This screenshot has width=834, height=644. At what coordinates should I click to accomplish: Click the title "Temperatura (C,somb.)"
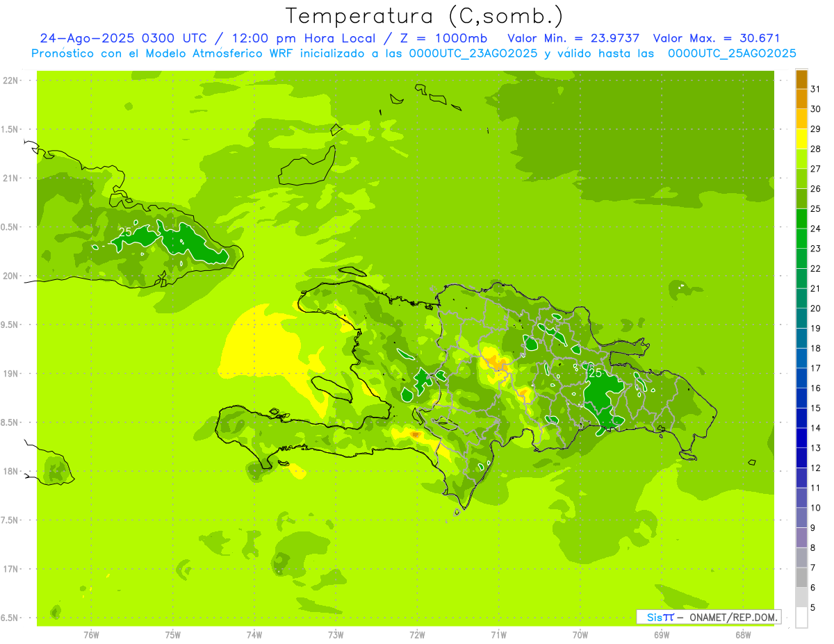point(425,16)
